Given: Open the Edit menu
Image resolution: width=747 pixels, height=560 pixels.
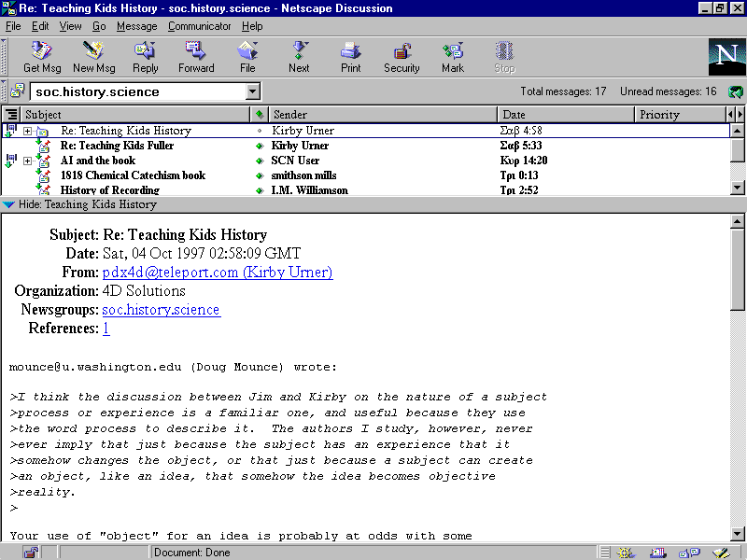Looking at the screenshot, I should click(40, 26).
